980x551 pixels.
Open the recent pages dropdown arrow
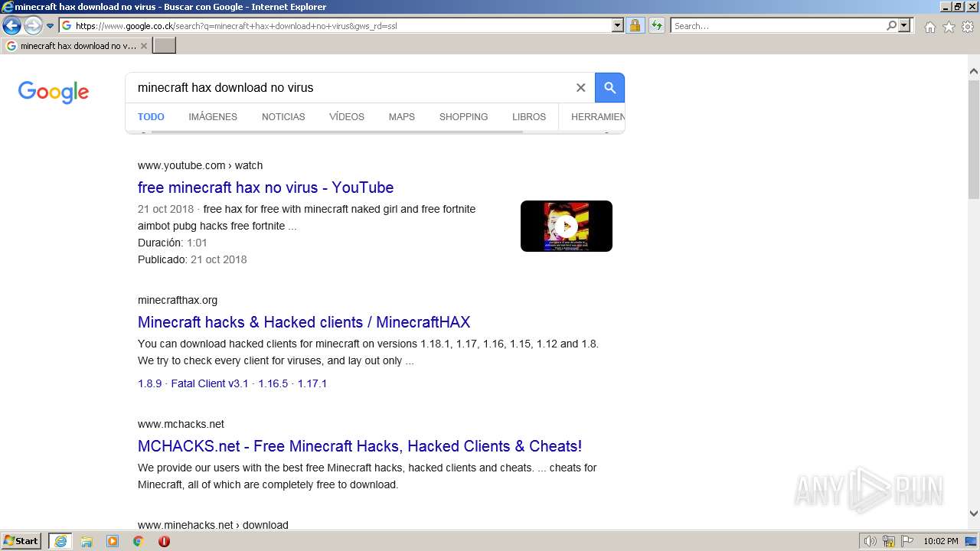[x=51, y=26]
